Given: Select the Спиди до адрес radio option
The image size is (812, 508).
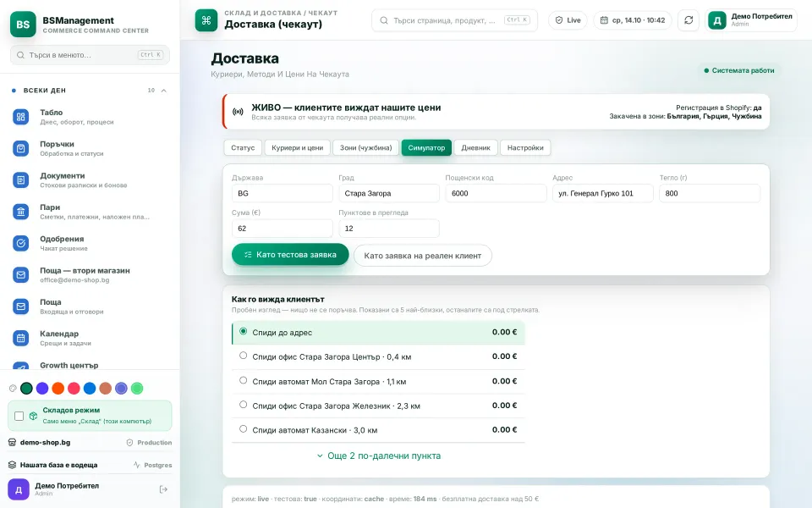Looking at the screenshot, I should pyautogui.click(x=243, y=331).
